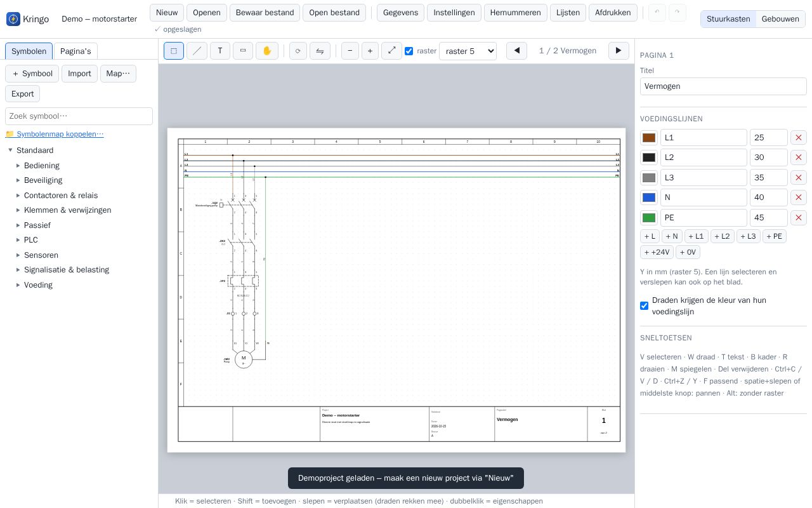This screenshot has height=508, width=812.
Task: Expand the PLC category
Action: point(18,240)
